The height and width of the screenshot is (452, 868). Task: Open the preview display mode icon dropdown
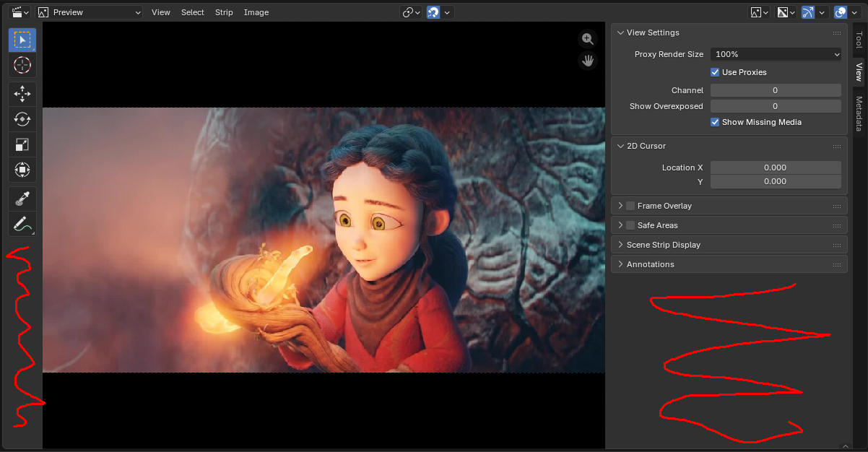(x=759, y=12)
